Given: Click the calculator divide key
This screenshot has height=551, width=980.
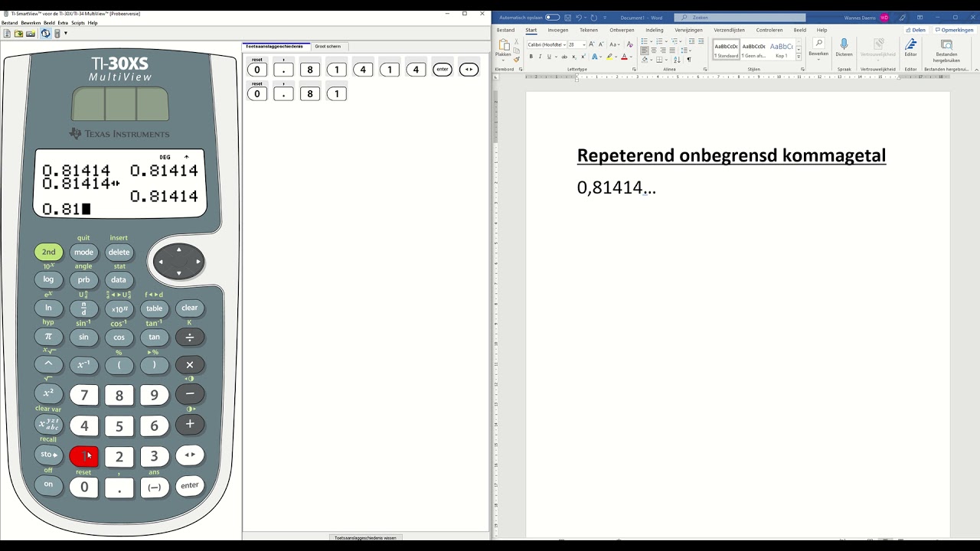Looking at the screenshot, I should pyautogui.click(x=190, y=337).
